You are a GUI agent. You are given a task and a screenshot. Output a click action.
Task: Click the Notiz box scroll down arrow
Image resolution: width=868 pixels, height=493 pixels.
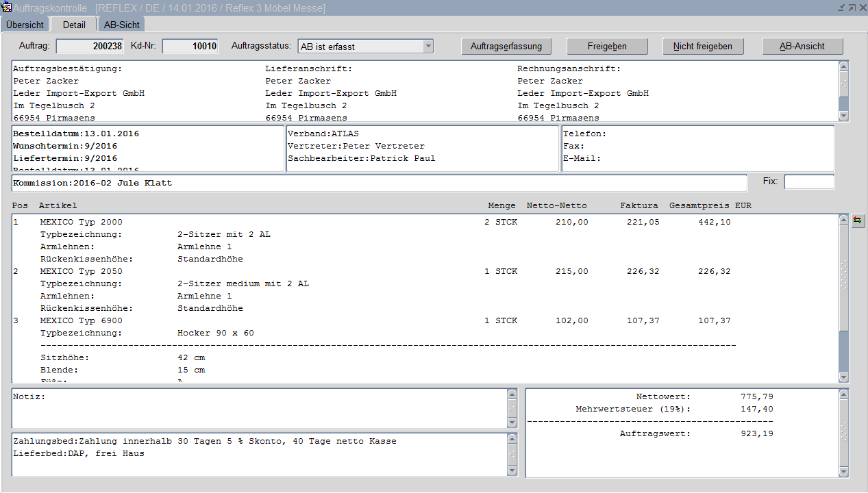pyautogui.click(x=512, y=422)
